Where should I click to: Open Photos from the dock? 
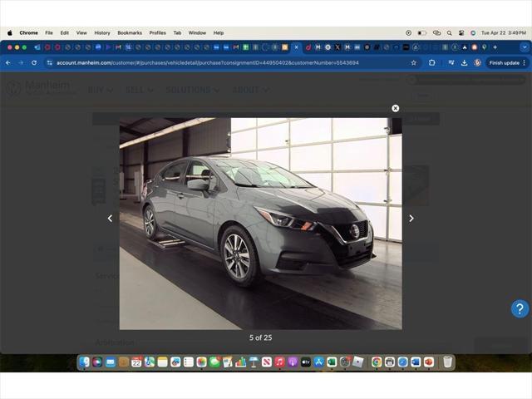click(201, 362)
